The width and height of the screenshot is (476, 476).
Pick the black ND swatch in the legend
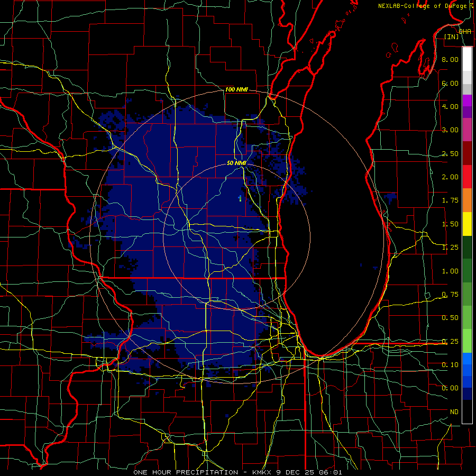[467, 411]
